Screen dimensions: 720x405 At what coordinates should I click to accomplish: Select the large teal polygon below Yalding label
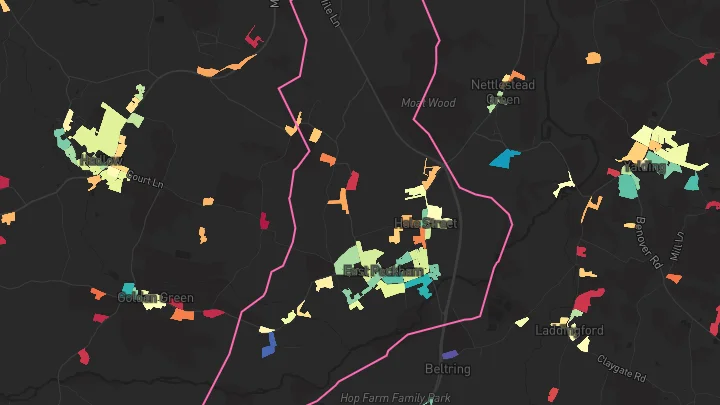tap(628, 186)
